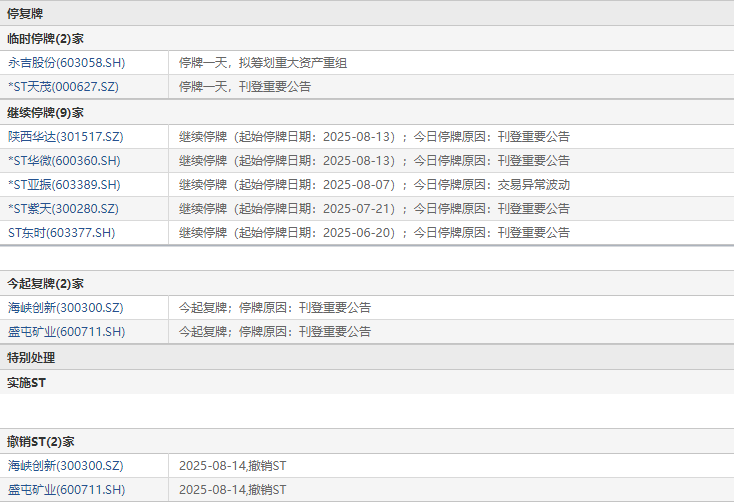Open 海峡创新(300300.SZ) link under 撤销ST
The image size is (734, 502).
(66, 465)
